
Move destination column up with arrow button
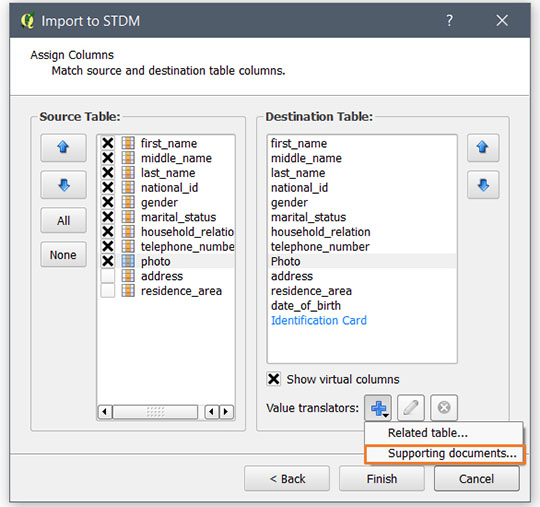483,148
